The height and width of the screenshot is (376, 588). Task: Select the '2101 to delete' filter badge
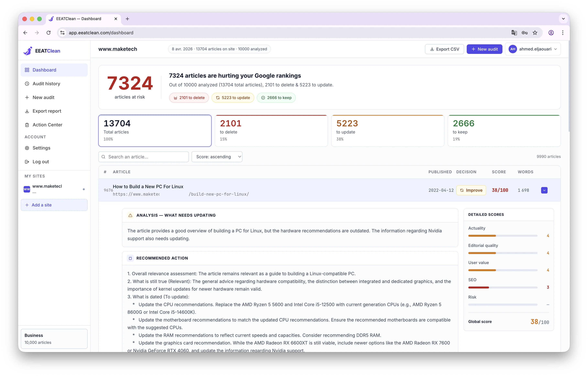click(x=189, y=98)
